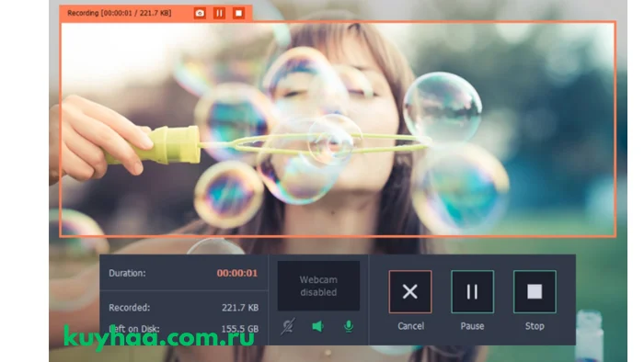Click the duration value 00:00:01
The width and height of the screenshot is (644, 362).
237,273
